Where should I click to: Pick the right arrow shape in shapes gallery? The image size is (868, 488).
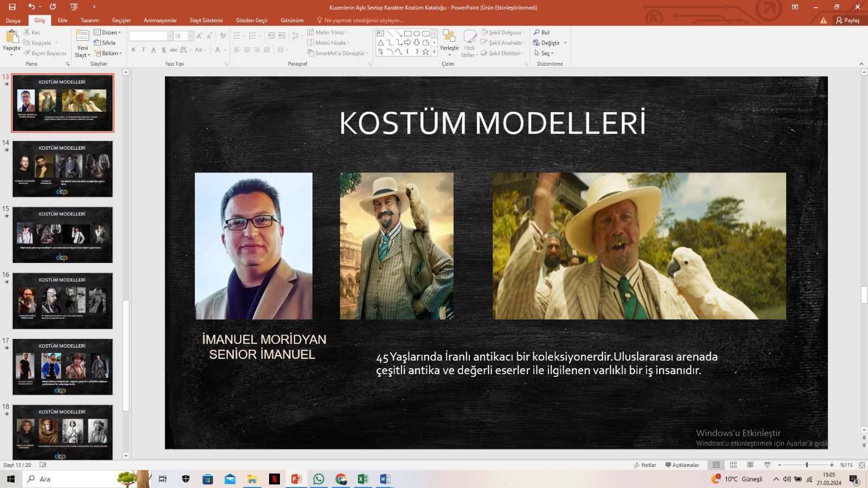(407, 42)
